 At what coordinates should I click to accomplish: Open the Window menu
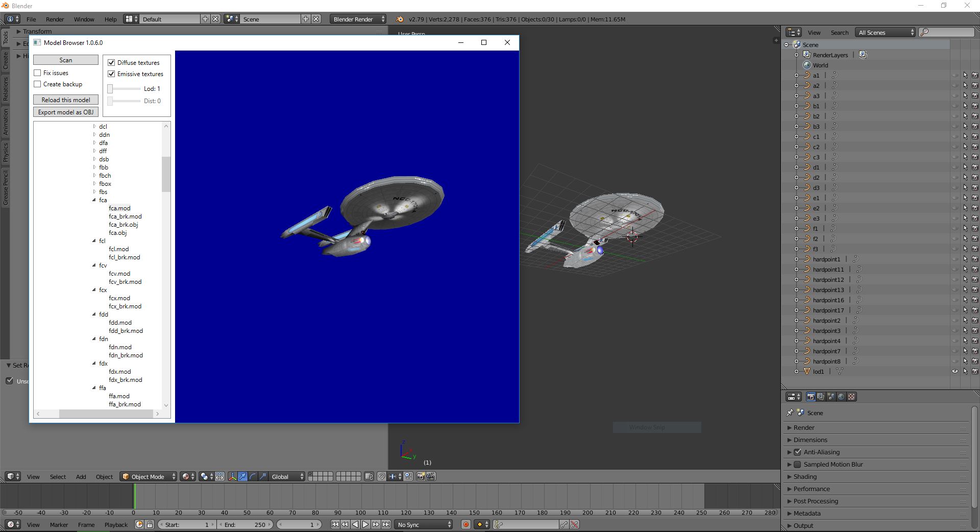84,19
